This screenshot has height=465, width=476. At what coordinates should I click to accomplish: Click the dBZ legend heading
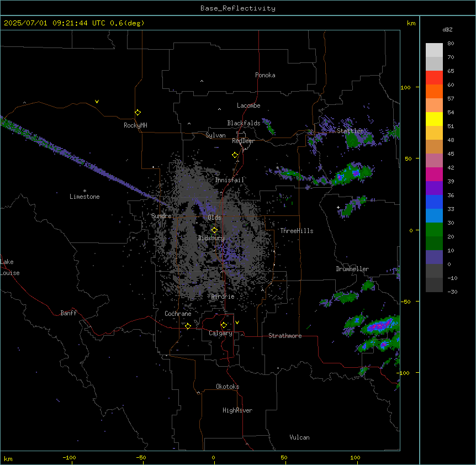(x=447, y=30)
